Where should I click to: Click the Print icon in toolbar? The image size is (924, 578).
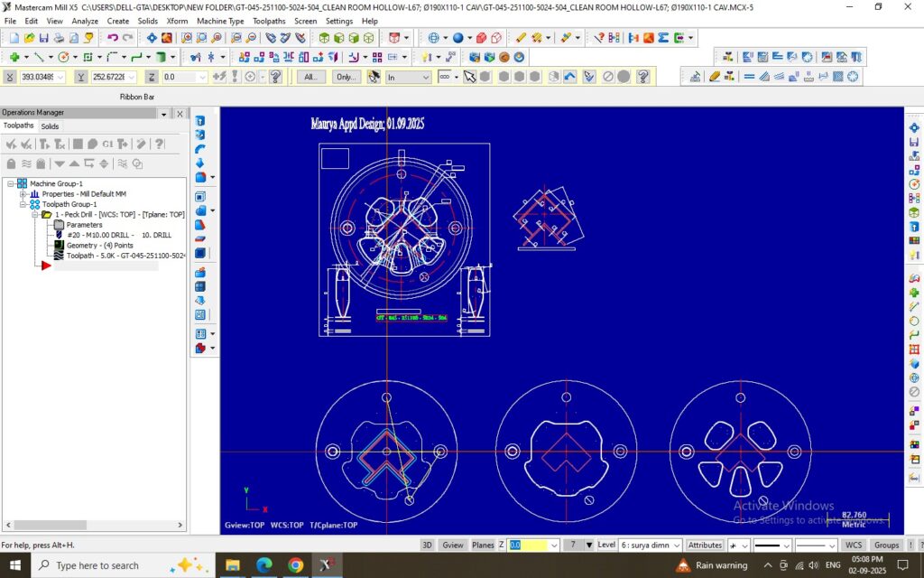click(59, 38)
